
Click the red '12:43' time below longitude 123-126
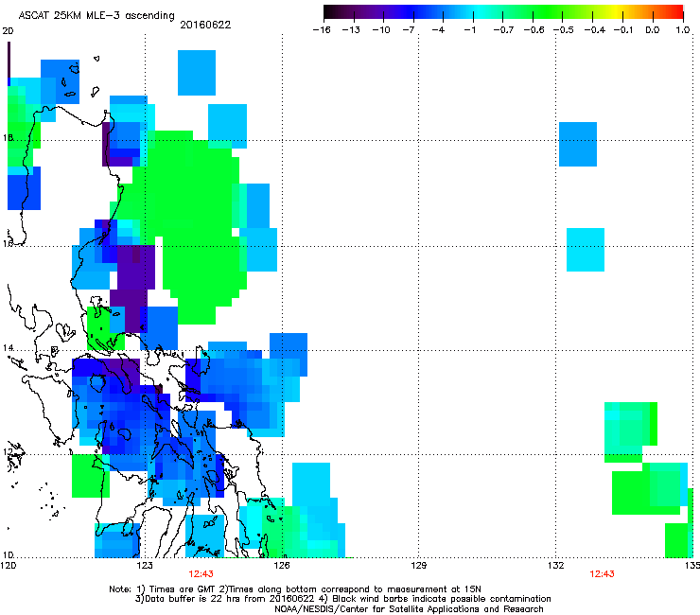click(x=201, y=574)
